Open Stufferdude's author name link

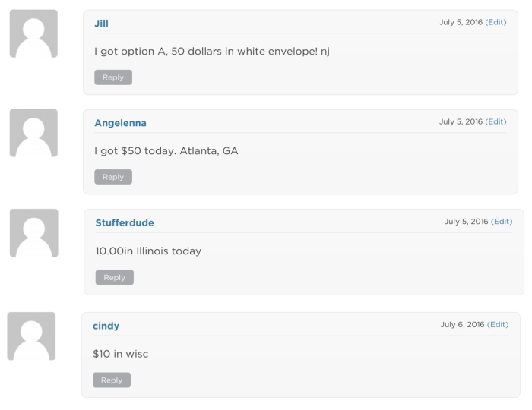[x=125, y=222]
